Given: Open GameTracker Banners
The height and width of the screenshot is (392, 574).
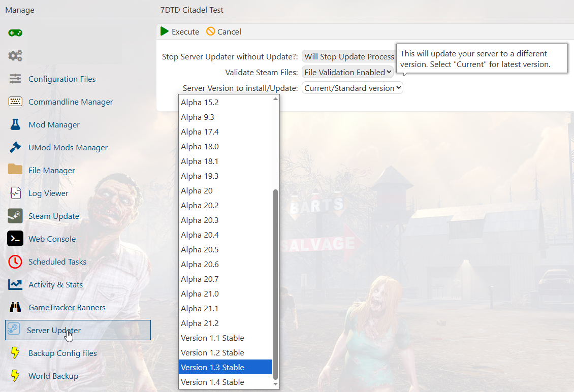Looking at the screenshot, I should [x=67, y=307].
